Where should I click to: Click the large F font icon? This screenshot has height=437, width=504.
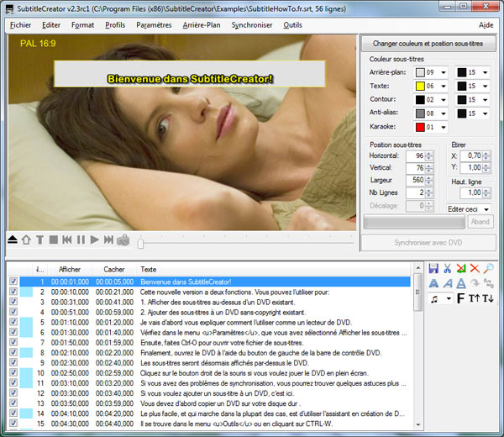pyautogui.click(x=460, y=298)
